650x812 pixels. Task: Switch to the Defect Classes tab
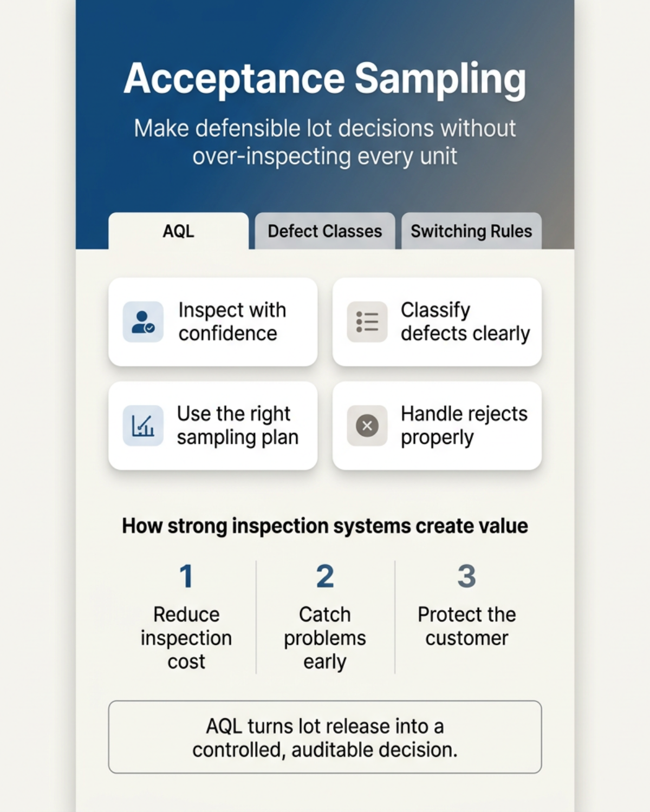pyautogui.click(x=325, y=231)
